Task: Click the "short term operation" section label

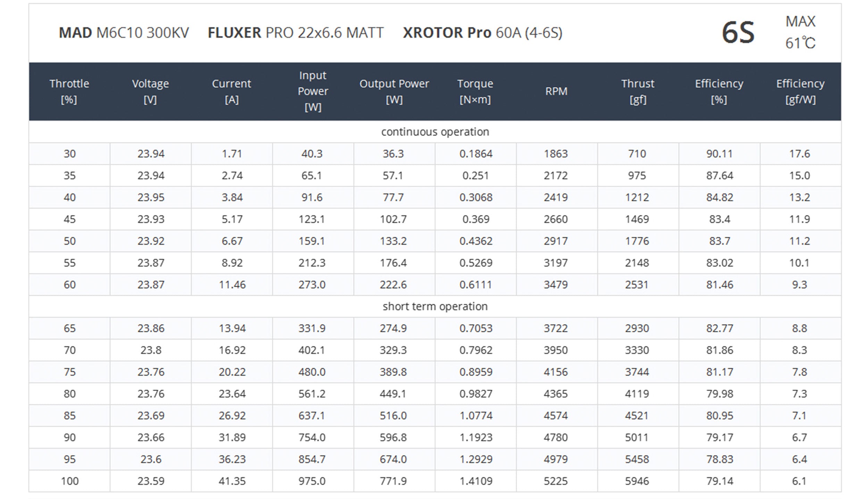Action: 435,307
